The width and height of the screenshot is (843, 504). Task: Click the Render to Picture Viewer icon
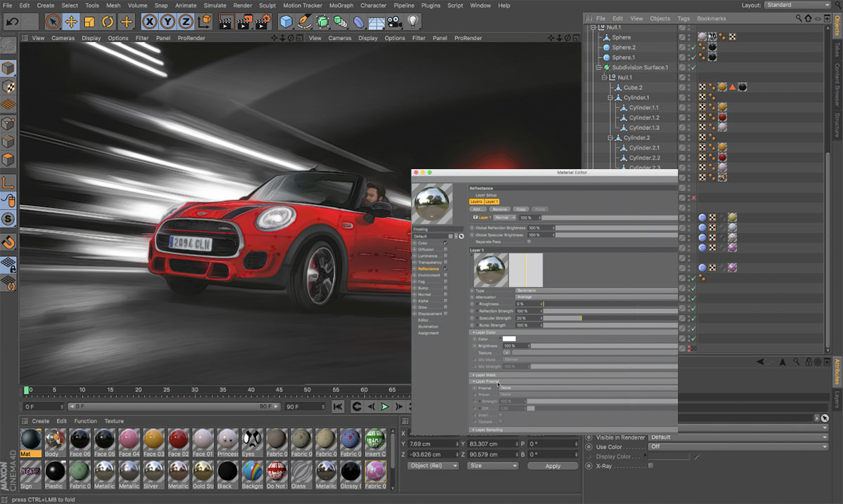pyautogui.click(x=246, y=22)
